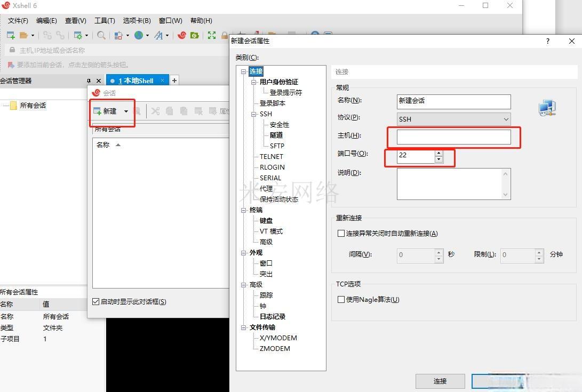The width and height of the screenshot is (582, 392).
Task: Click the 名称 column header in sessions list
Action: (103, 145)
